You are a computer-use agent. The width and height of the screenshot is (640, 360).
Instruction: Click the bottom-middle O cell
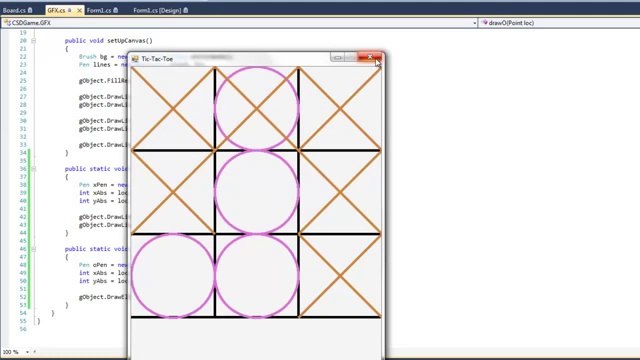tap(257, 276)
